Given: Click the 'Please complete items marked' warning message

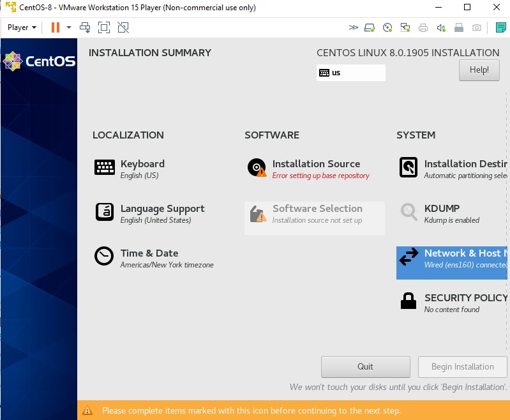Looking at the screenshot, I should point(251,410).
